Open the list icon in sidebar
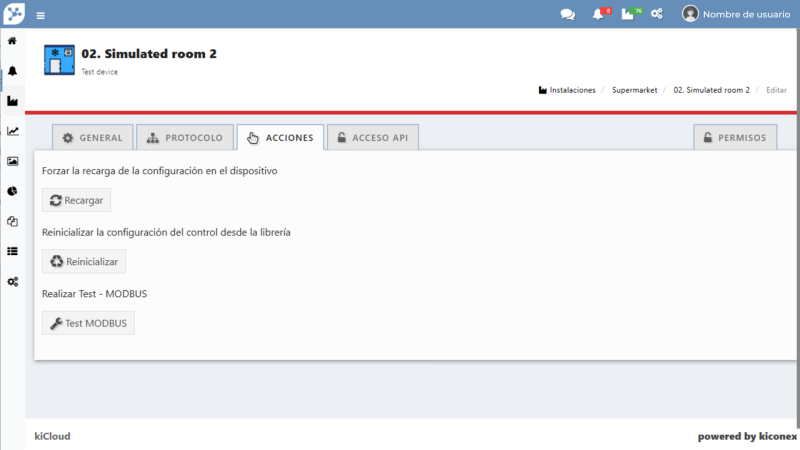 point(12,251)
